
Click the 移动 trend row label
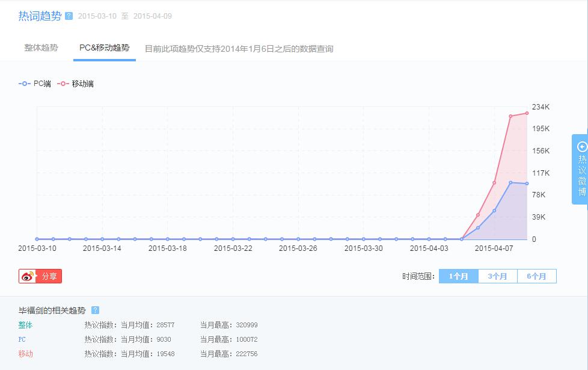pos(25,354)
